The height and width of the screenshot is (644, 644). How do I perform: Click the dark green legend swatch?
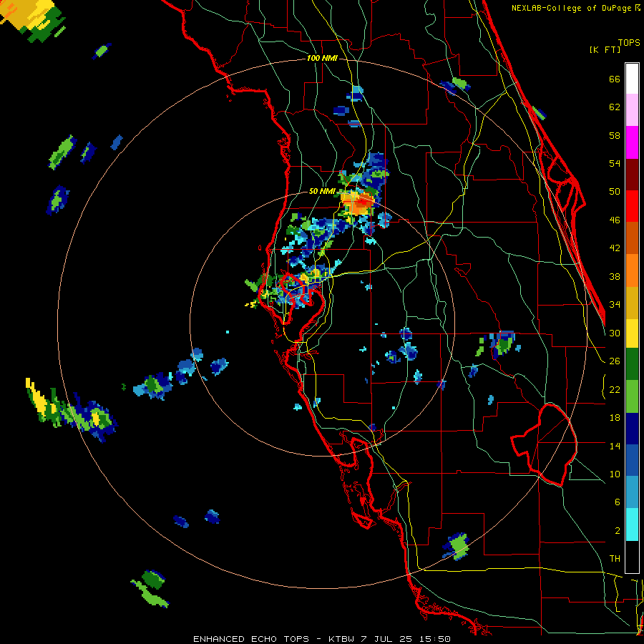(x=632, y=364)
